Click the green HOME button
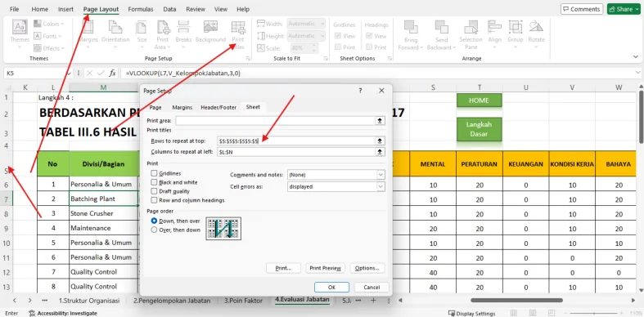This screenshot has height=317, width=644. point(479,100)
